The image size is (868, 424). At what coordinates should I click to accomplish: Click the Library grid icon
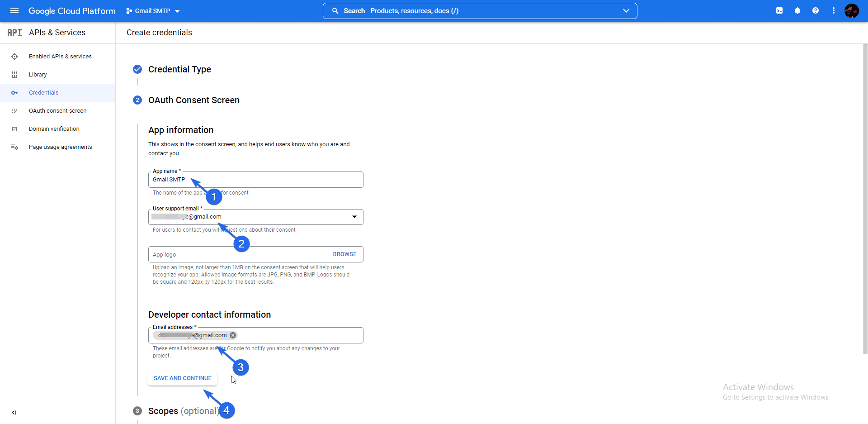coord(14,75)
